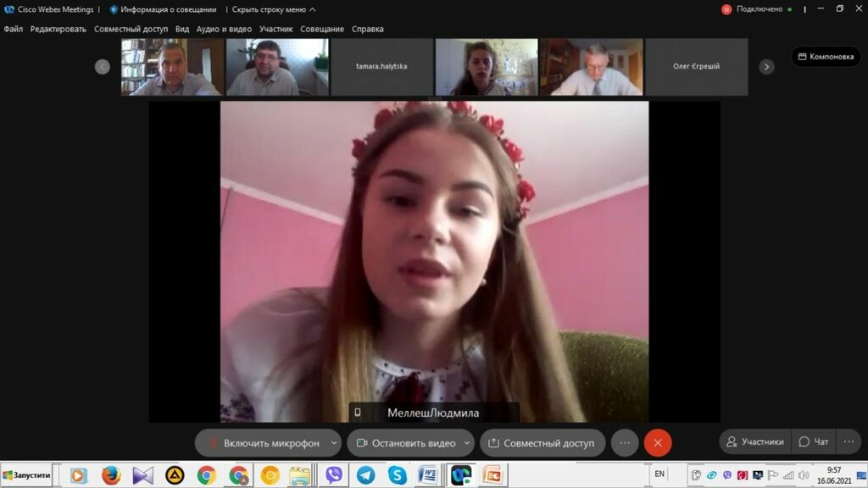Open the Чат chat panel
868x488 pixels.
(814, 441)
